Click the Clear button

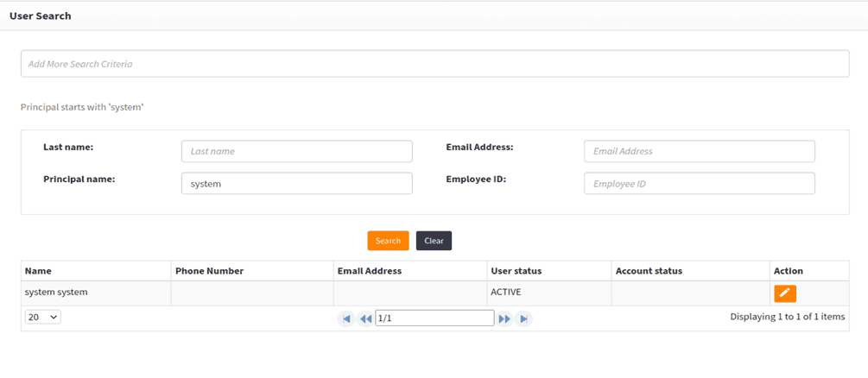coord(434,241)
